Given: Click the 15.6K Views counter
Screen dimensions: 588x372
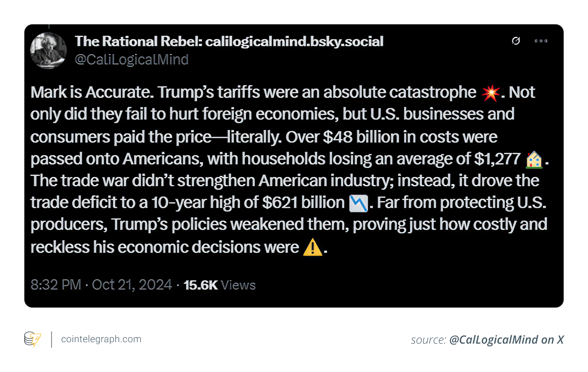Looking at the screenshot, I should click(x=219, y=285).
